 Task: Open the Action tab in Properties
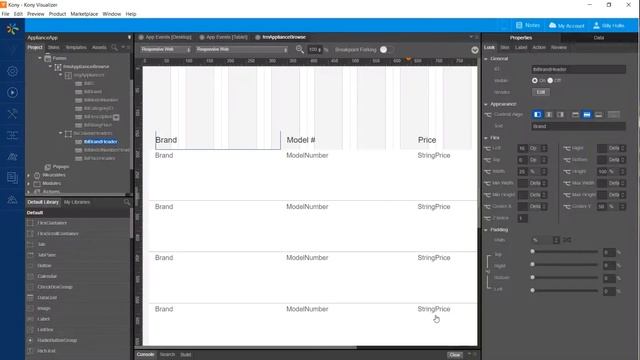[539, 47]
